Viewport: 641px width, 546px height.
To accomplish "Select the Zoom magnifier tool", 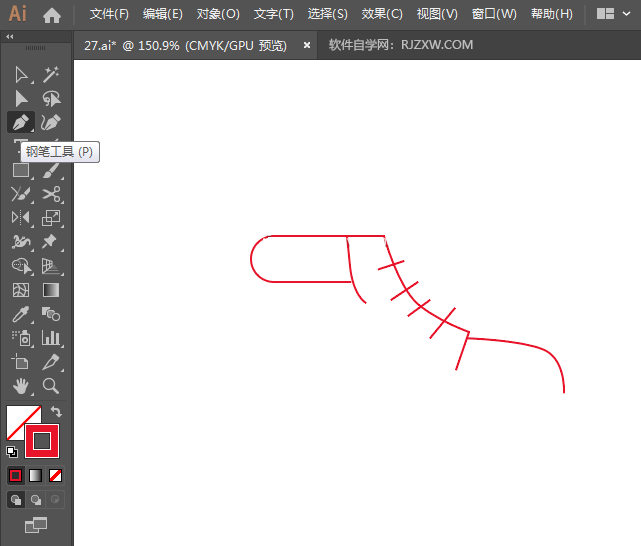I will click(51, 386).
